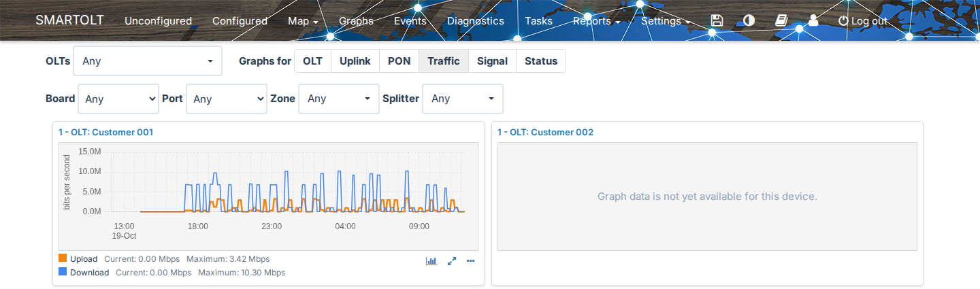Open the Diagnostics page
The height and width of the screenshot is (289, 980).
click(x=476, y=21)
